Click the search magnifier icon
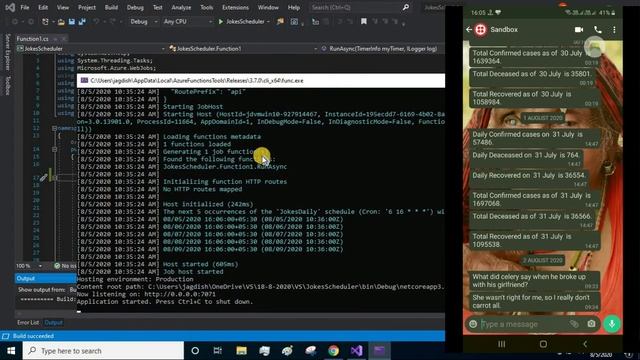This screenshot has width=640, height=360. click(x=406, y=7)
